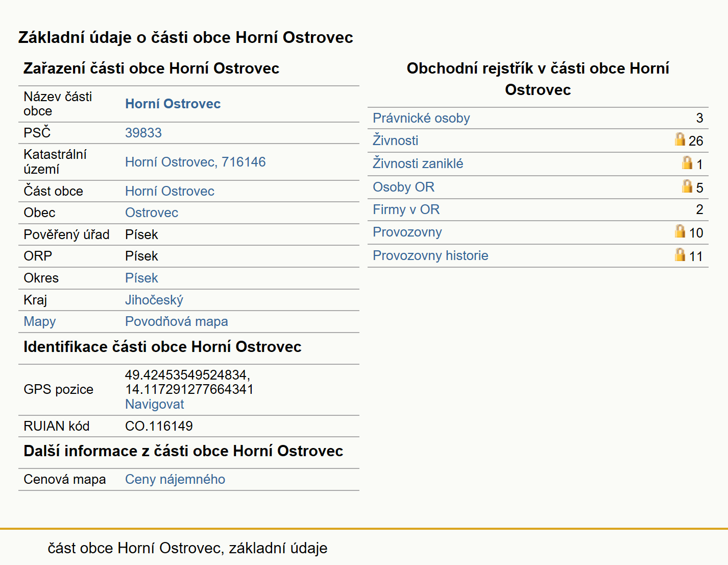Click the PSČ row label

37,133
